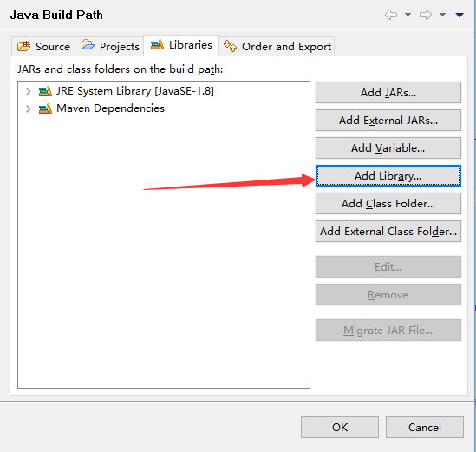Select the Libraries tab
The image size is (476, 452).
coord(181,45)
